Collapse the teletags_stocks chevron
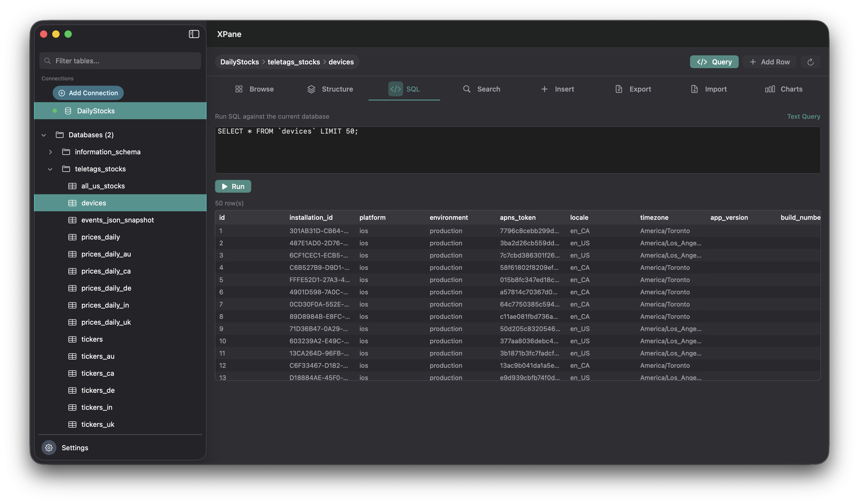This screenshot has width=859, height=504. [x=50, y=169]
